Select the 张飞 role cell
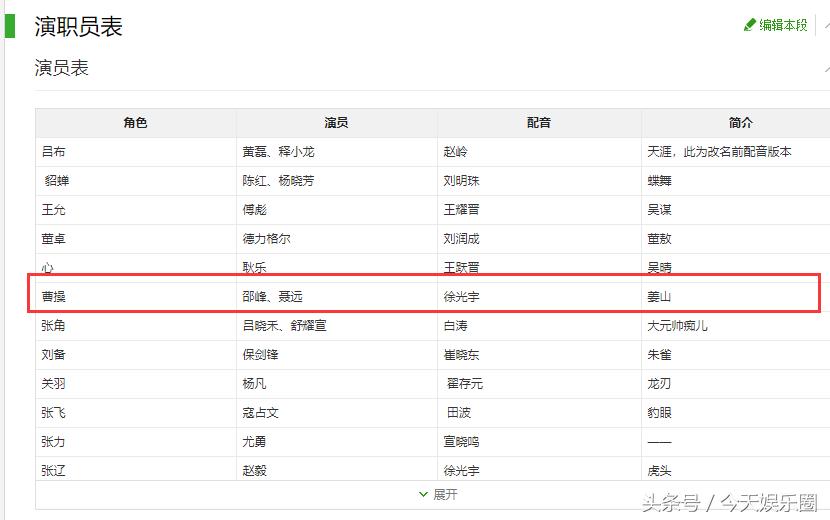 click(136, 413)
